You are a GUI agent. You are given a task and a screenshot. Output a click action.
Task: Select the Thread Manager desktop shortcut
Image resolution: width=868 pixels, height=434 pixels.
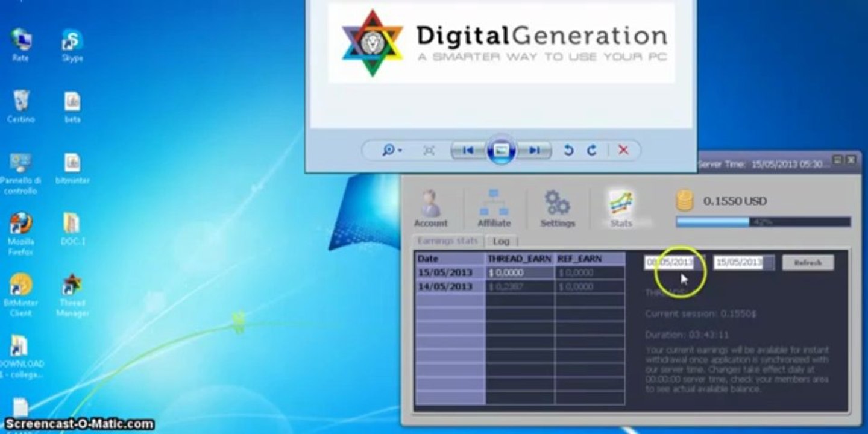pyautogui.click(x=72, y=295)
